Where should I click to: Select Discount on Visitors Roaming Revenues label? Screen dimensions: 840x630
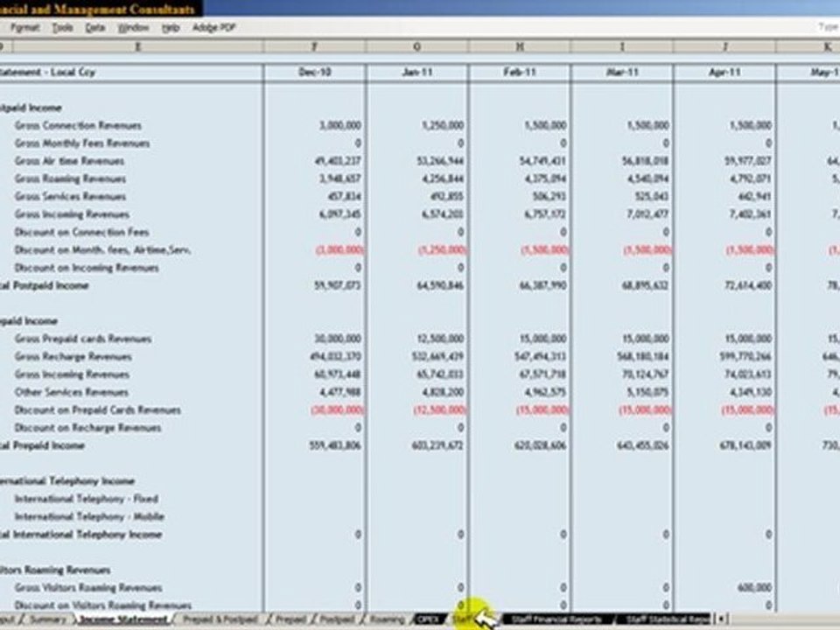click(103, 605)
